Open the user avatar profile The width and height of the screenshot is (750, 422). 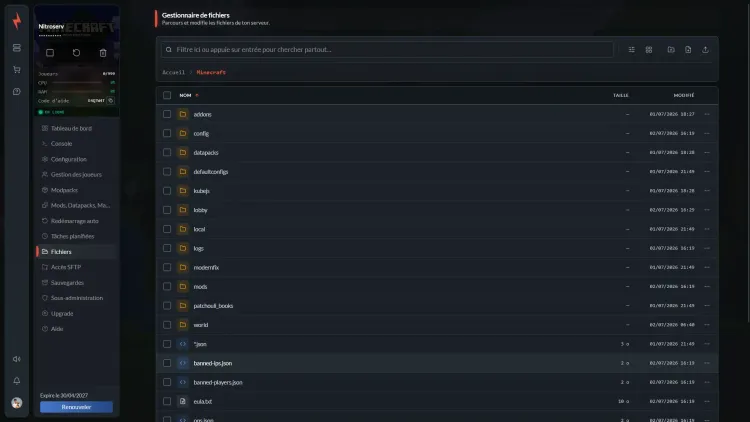(17, 403)
